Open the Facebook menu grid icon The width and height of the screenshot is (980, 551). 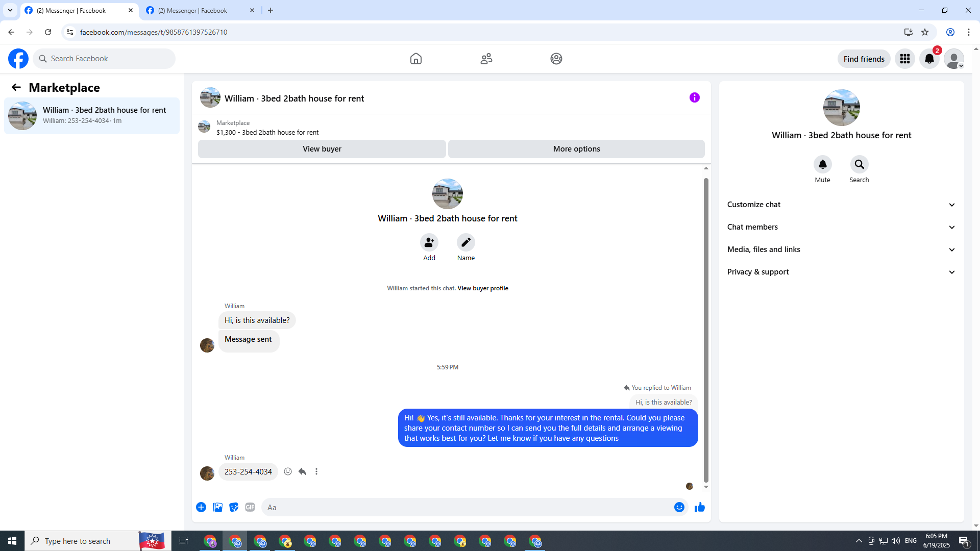(905, 59)
